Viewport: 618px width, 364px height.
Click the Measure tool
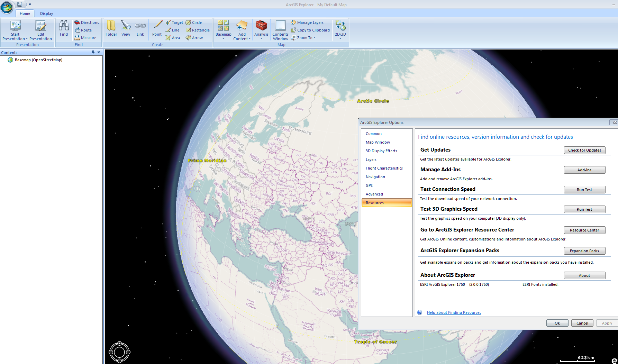click(x=85, y=38)
